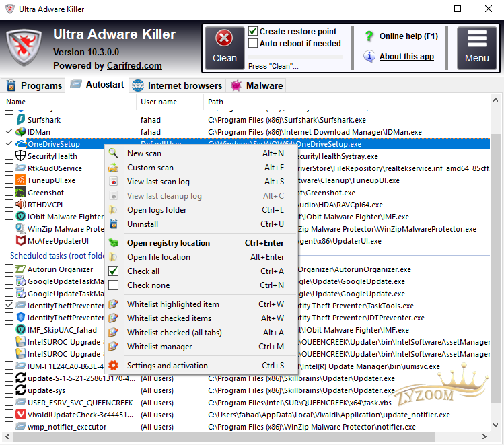Click the green question mark help icon

(x=369, y=36)
